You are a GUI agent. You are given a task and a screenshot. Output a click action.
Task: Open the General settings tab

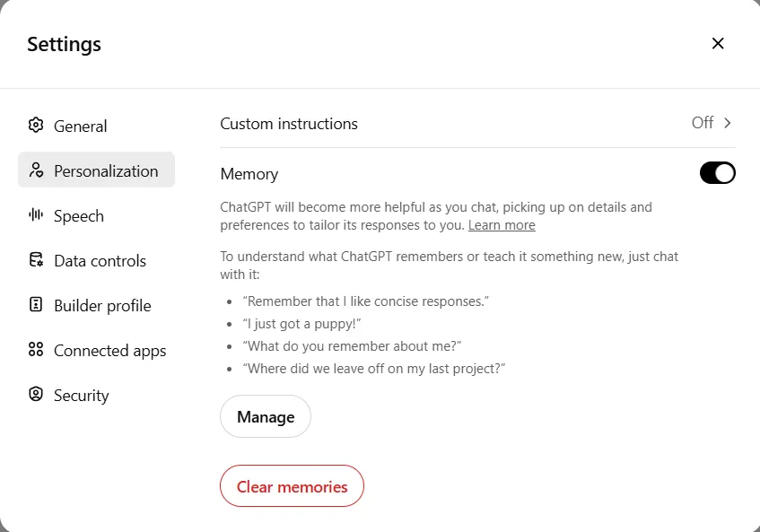click(96, 126)
